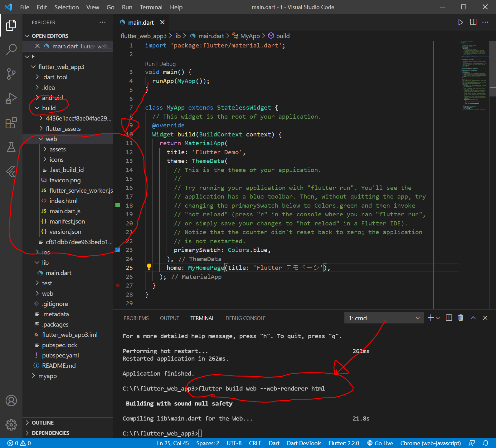The image size is (496, 448).
Task: Open the Extensions view
Action: (11, 123)
